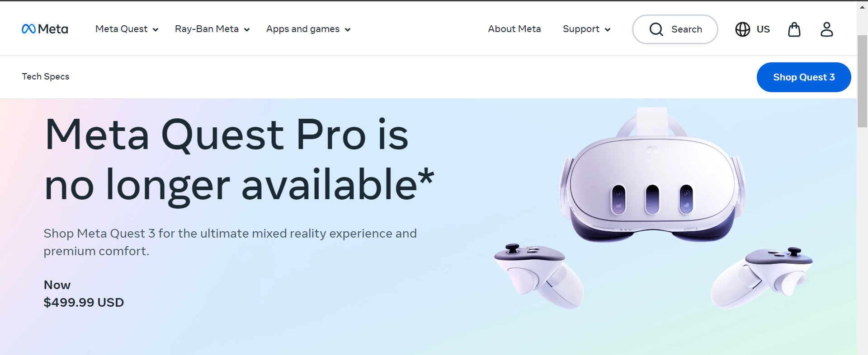Click the page vertical scrollbar thumb
Image resolution: width=868 pixels, height=355 pixels.
[862, 81]
